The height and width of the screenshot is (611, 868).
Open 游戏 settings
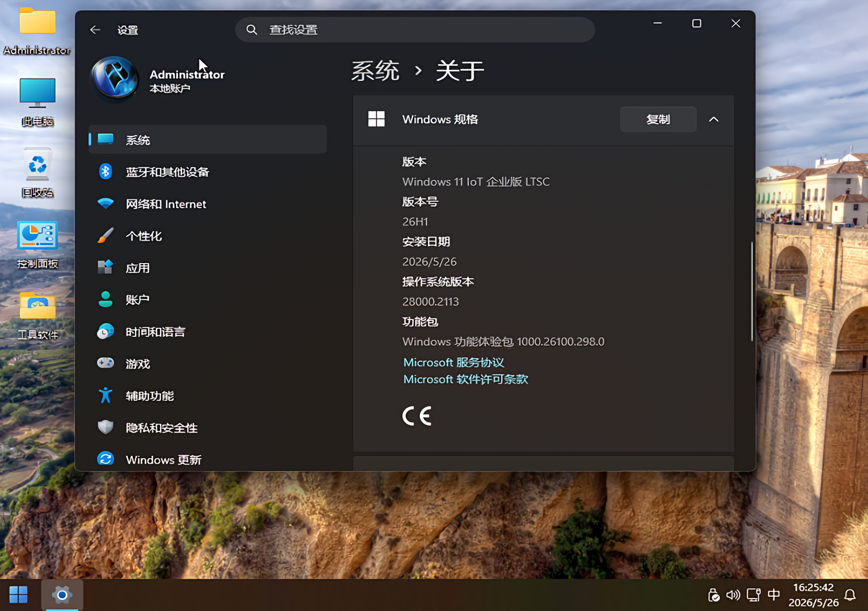tap(208, 363)
